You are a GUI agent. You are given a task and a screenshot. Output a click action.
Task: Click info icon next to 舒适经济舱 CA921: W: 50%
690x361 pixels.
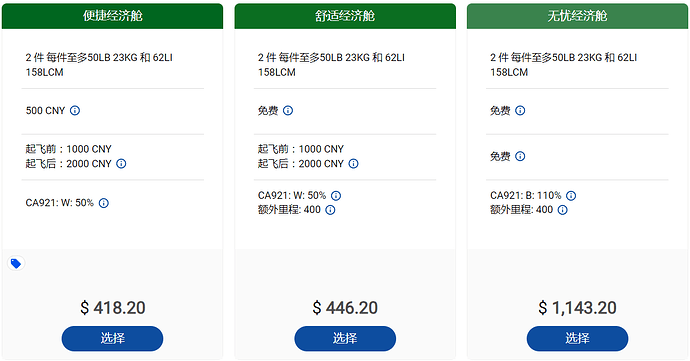point(336,195)
